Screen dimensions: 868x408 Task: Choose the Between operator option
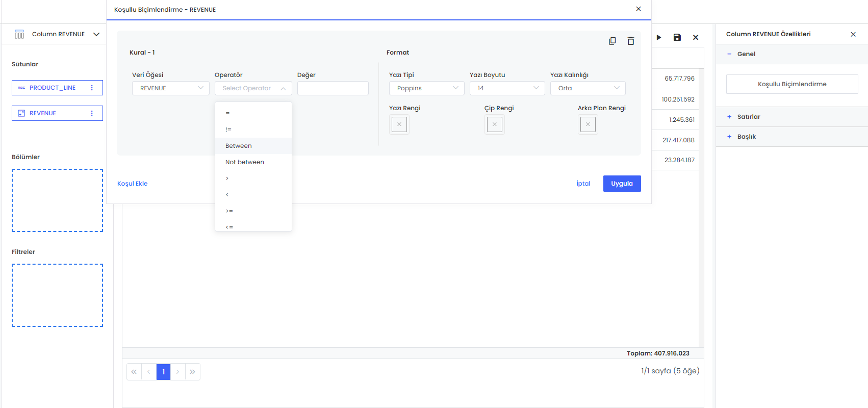click(x=253, y=146)
